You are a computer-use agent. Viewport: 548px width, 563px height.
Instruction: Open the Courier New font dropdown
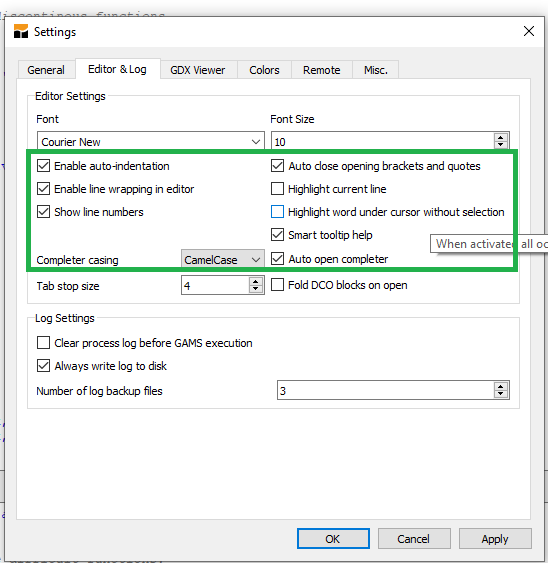tap(151, 141)
